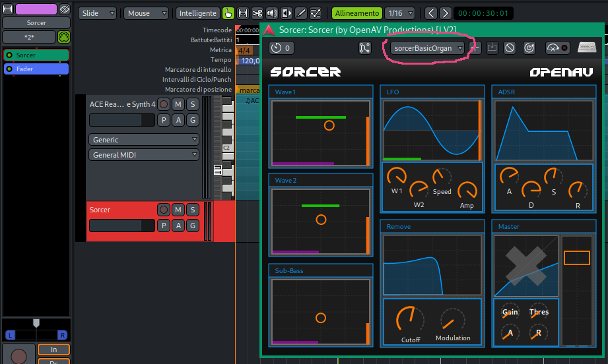
Task: Toggle the Fader processor enable LED
Action: [x=9, y=69]
